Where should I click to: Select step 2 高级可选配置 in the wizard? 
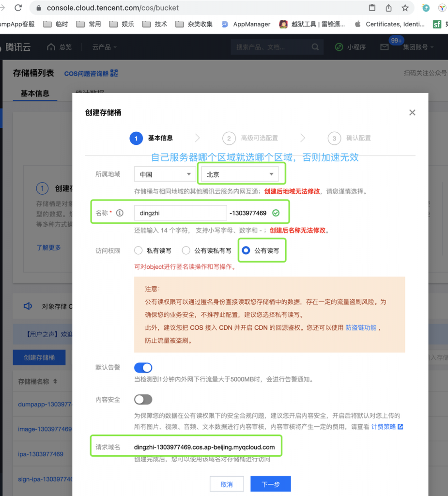[x=250, y=138]
